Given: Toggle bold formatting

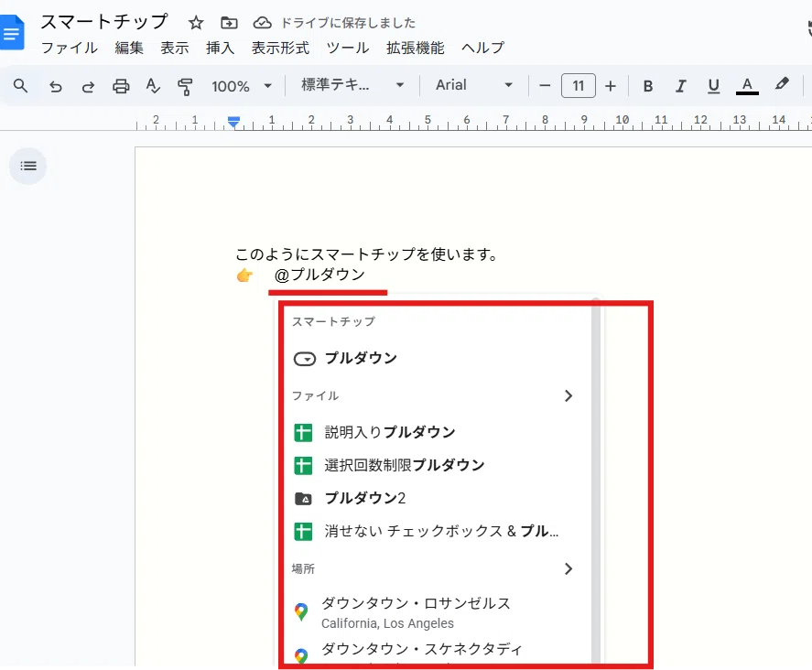Looking at the screenshot, I should (x=648, y=86).
